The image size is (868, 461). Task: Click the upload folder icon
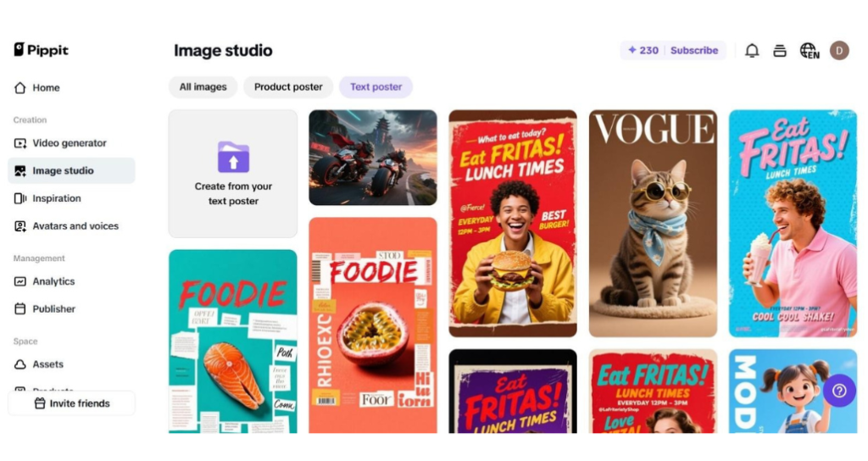pos(233,157)
